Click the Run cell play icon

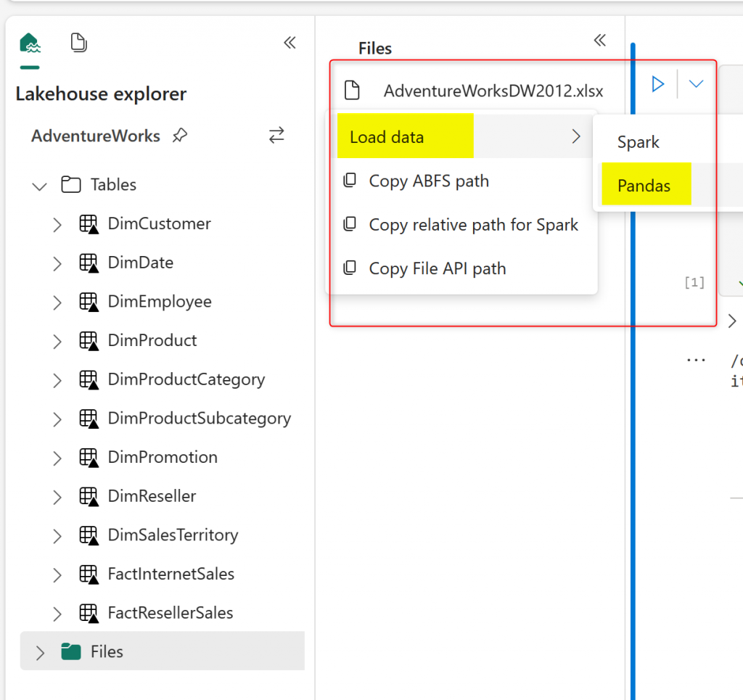pyautogui.click(x=658, y=84)
